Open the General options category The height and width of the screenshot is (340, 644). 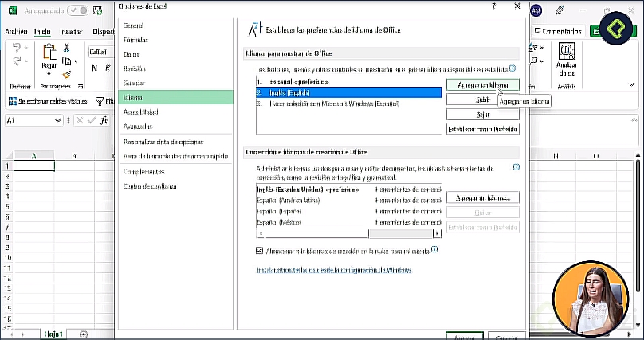pyautogui.click(x=133, y=25)
